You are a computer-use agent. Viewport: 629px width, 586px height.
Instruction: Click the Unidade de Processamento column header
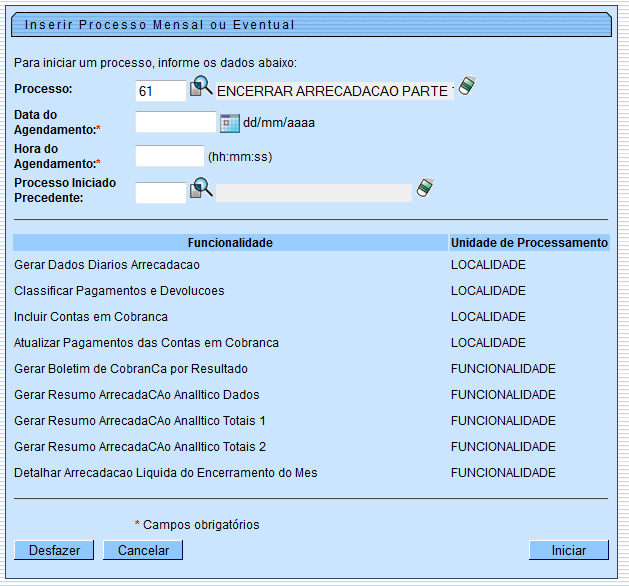click(x=528, y=243)
